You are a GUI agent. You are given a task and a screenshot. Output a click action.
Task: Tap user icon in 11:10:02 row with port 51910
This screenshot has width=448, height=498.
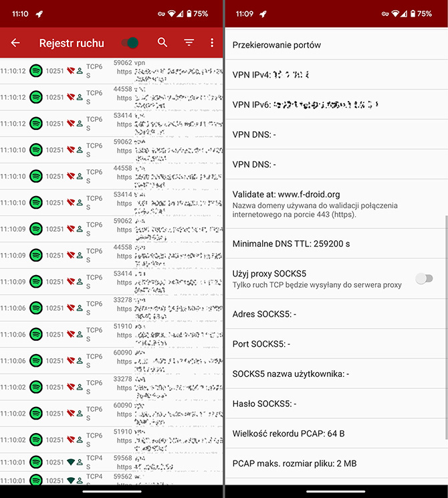tap(80, 440)
